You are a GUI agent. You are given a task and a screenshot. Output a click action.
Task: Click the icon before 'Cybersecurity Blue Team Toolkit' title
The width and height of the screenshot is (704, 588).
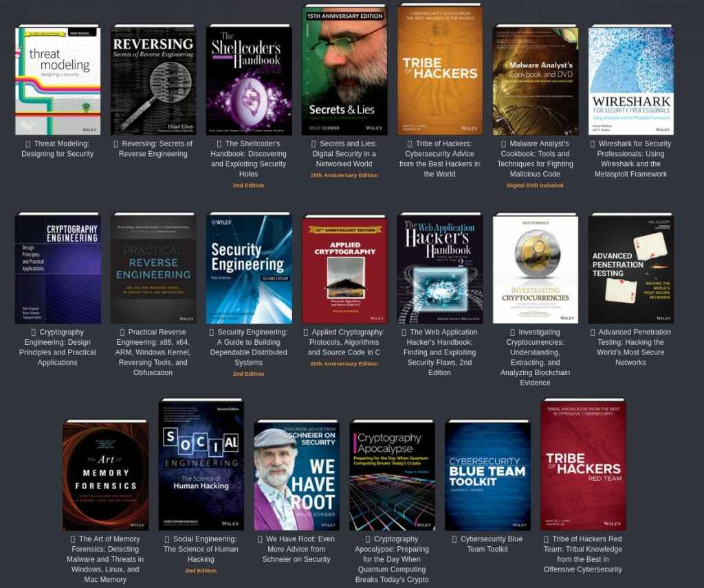coord(454,539)
